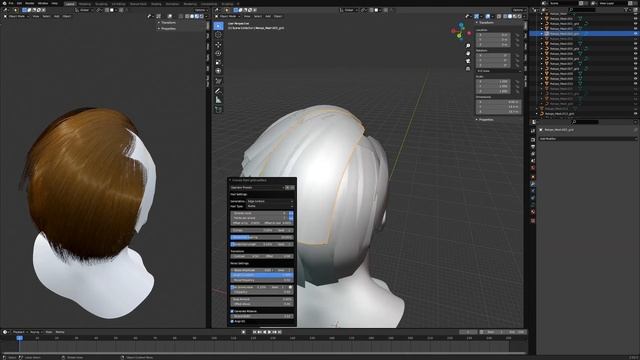Viewport: 640px width, 360px height.
Task: Toggle the Generate Ribbons checkbox
Action: point(232,311)
